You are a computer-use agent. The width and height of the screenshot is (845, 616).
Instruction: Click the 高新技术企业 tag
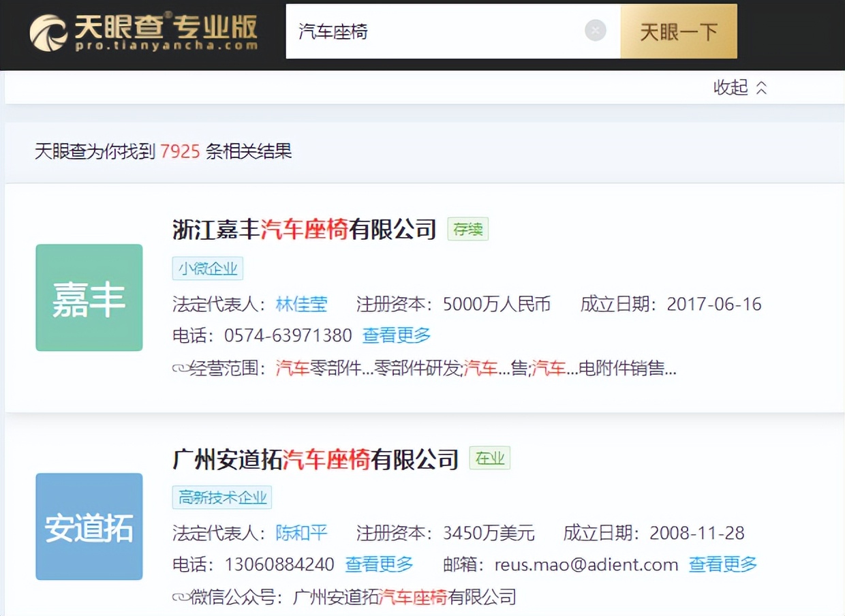click(x=222, y=497)
